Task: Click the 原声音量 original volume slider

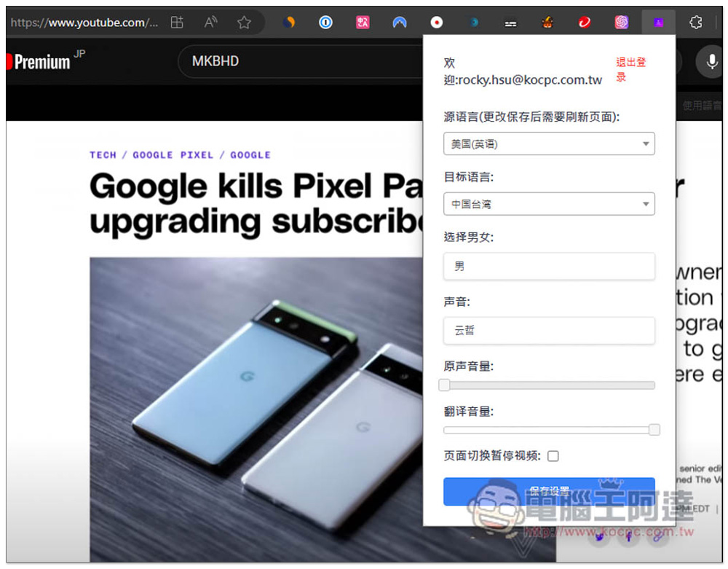Action: coord(549,385)
